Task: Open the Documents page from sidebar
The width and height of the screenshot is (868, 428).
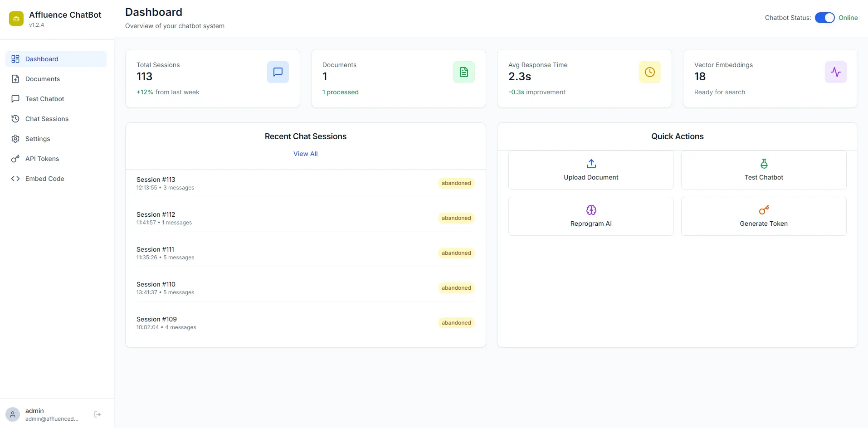Action: coord(43,79)
